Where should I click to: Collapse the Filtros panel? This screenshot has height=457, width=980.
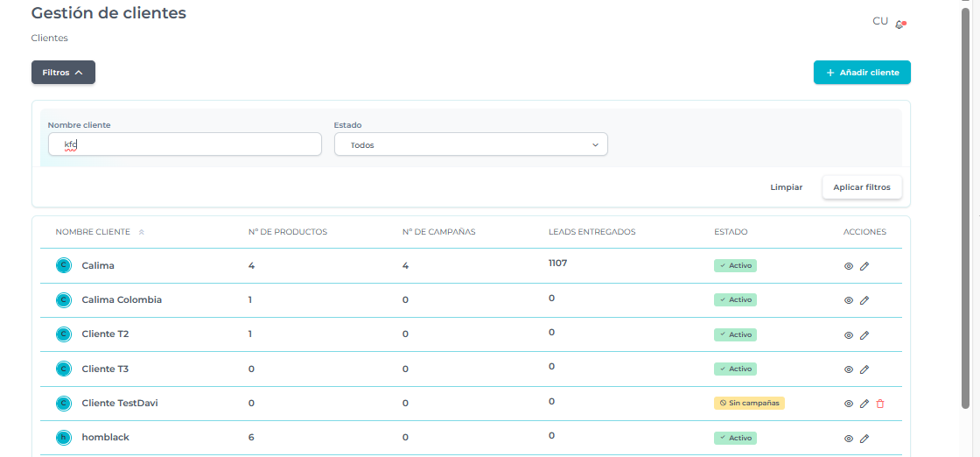point(63,73)
